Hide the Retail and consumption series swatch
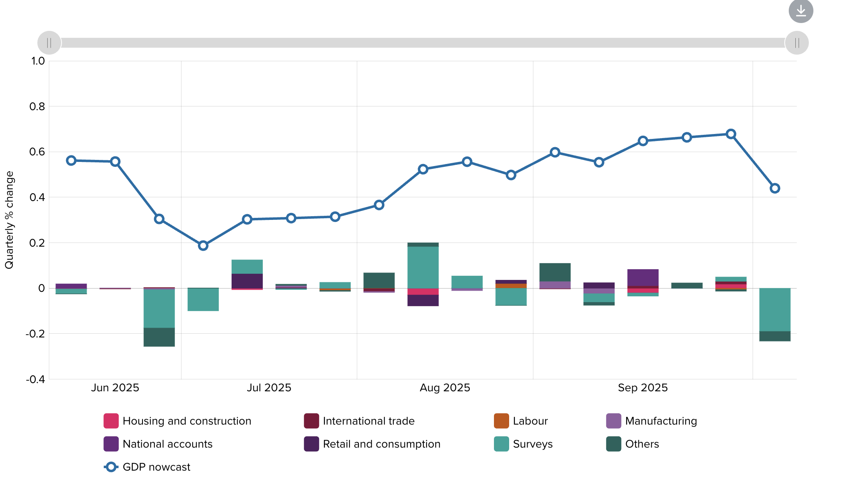The image size is (868, 485). coord(311,444)
